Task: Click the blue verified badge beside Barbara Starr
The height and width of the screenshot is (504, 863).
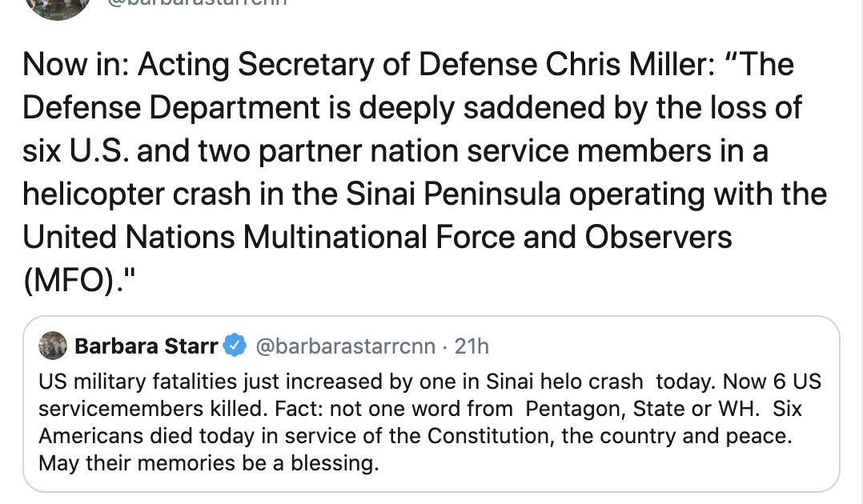Action: [x=234, y=346]
